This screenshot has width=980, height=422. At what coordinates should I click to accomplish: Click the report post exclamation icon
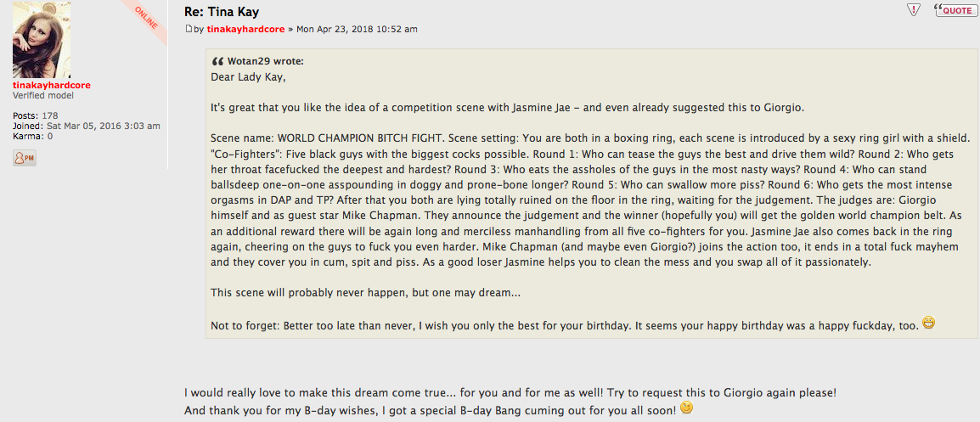click(914, 10)
